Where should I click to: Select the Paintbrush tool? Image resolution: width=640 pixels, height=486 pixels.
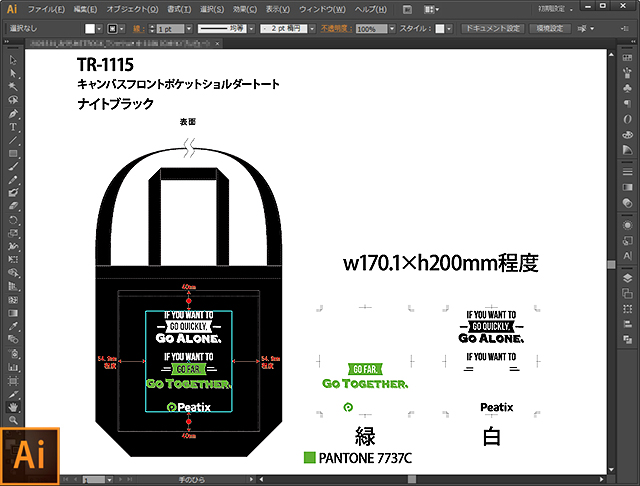tap(14, 166)
